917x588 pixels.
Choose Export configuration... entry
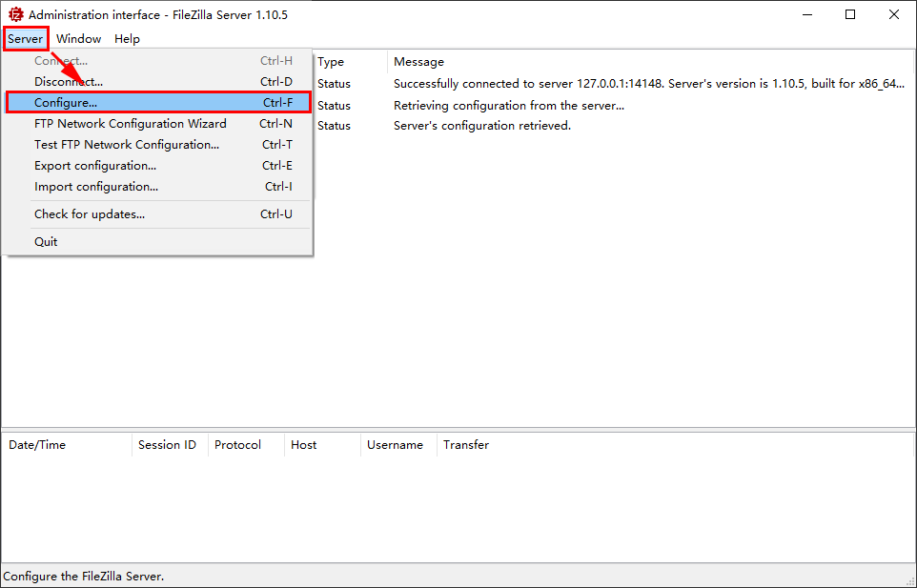(x=158, y=166)
